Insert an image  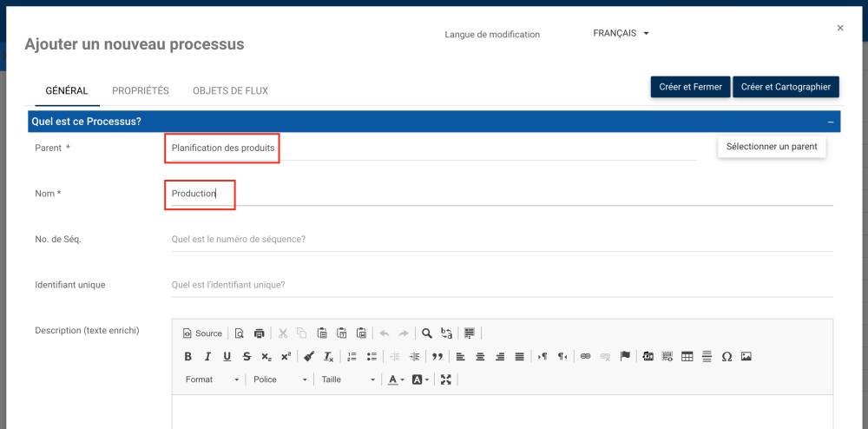(746, 356)
